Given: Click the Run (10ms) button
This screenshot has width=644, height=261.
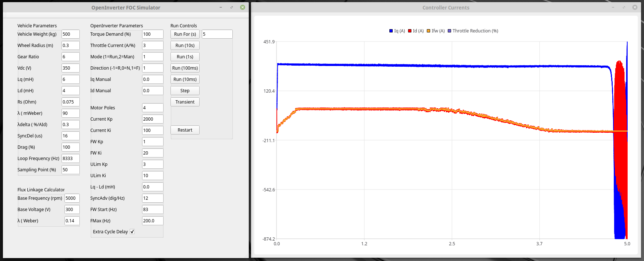Looking at the screenshot, I should tap(185, 79).
